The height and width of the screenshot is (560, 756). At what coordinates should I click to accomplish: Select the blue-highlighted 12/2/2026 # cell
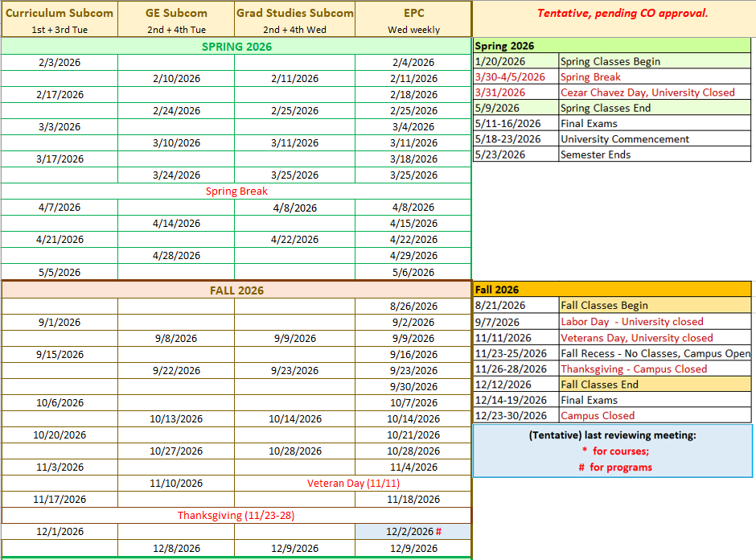point(413,532)
